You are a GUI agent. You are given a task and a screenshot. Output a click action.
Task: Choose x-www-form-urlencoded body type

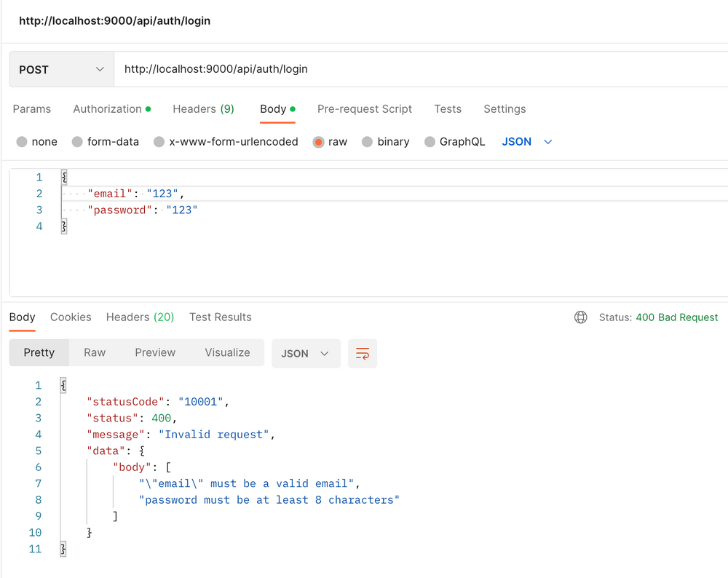tap(159, 142)
